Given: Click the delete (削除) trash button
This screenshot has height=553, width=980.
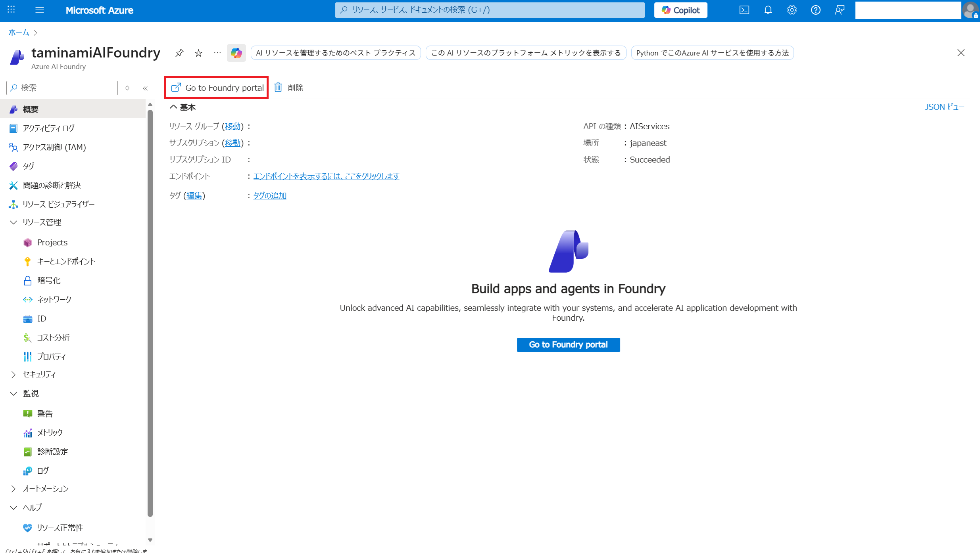Looking at the screenshot, I should tap(289, 88).
